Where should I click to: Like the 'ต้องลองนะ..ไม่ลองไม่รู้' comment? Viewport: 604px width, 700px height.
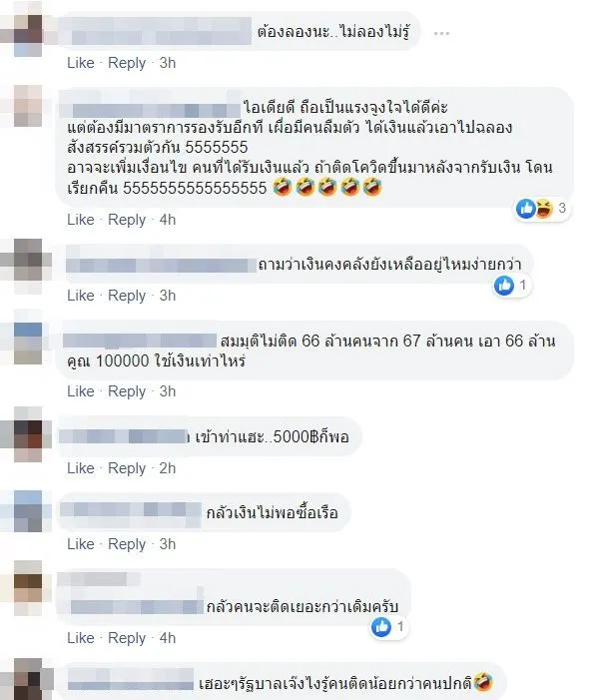tap(81, 63)
